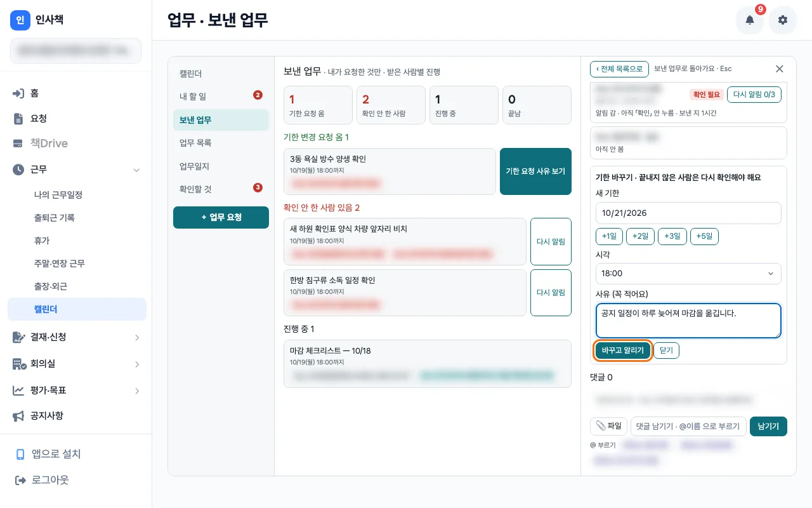
Task: Open 확인할 것 tab
Action: [x=221, y=189]
